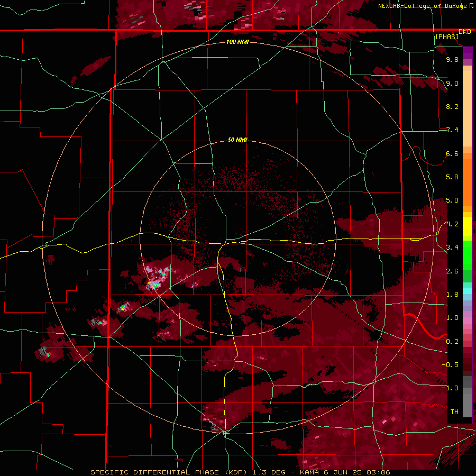Click the "DKD" product code label
The width and height of the screenshot is (476, 476).
click(464, 32)
